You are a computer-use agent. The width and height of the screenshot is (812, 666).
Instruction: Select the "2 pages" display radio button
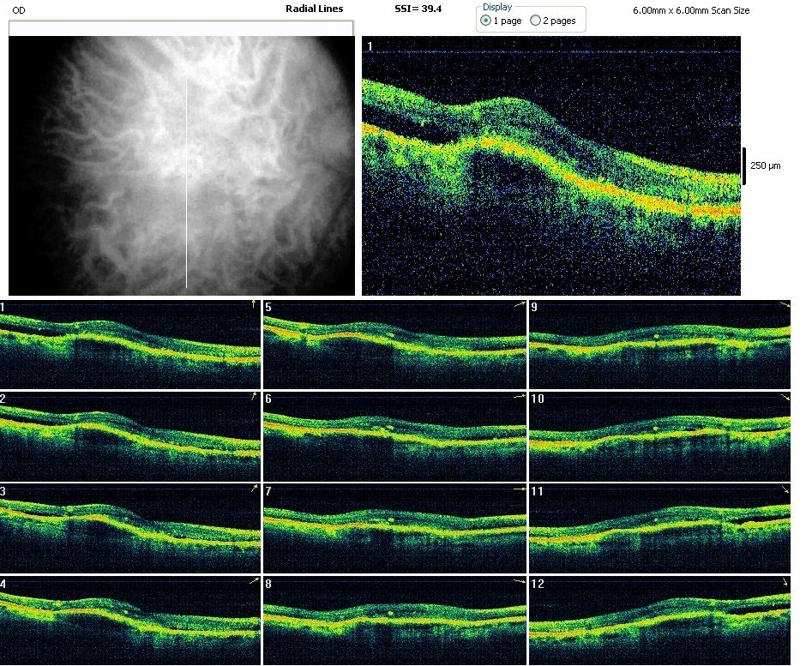tap(536, 21)
